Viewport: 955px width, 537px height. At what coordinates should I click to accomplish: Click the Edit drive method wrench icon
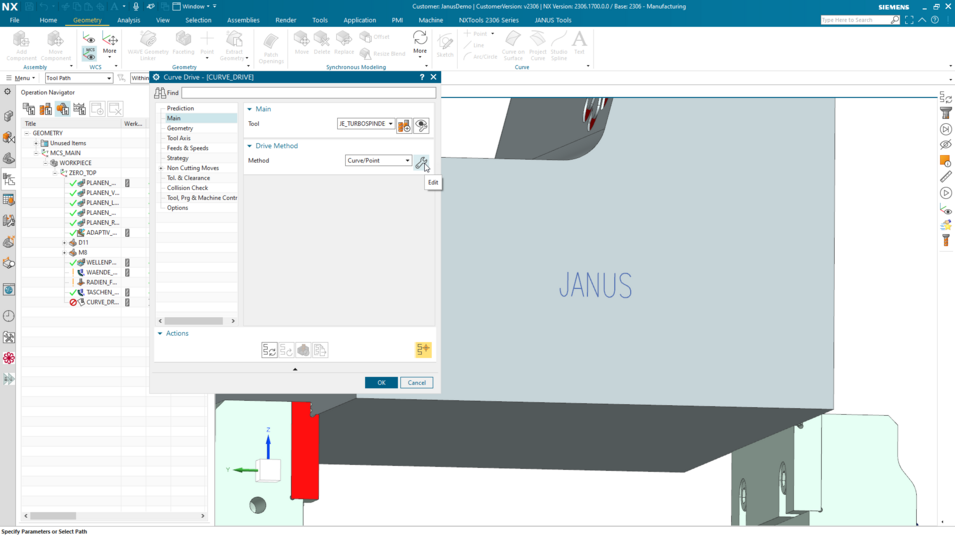[421, 161]
